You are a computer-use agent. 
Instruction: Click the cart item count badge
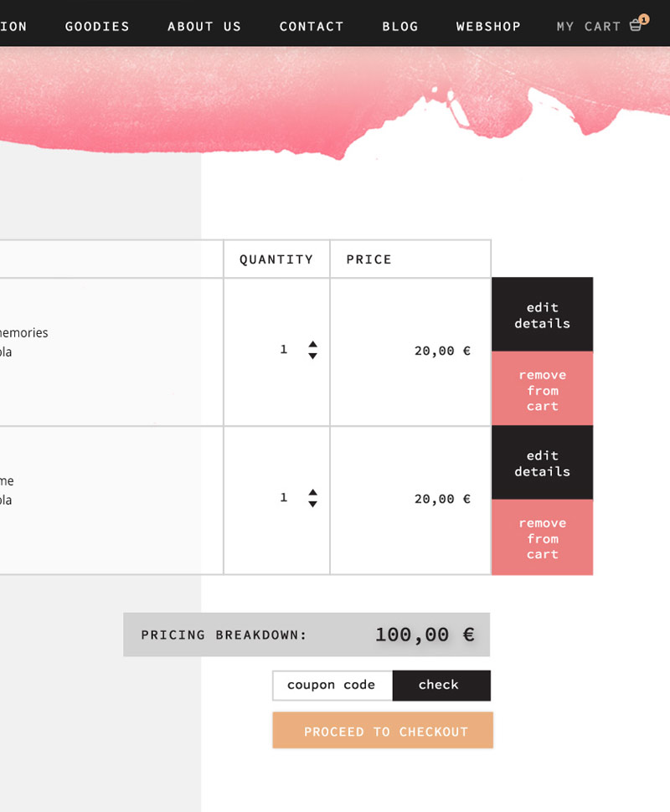tap(643, 19)
